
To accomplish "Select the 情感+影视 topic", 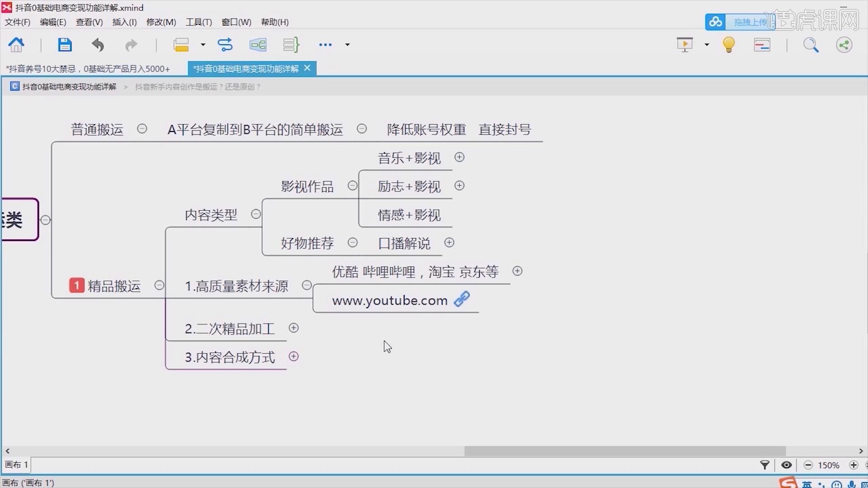I will pos(409,215).
